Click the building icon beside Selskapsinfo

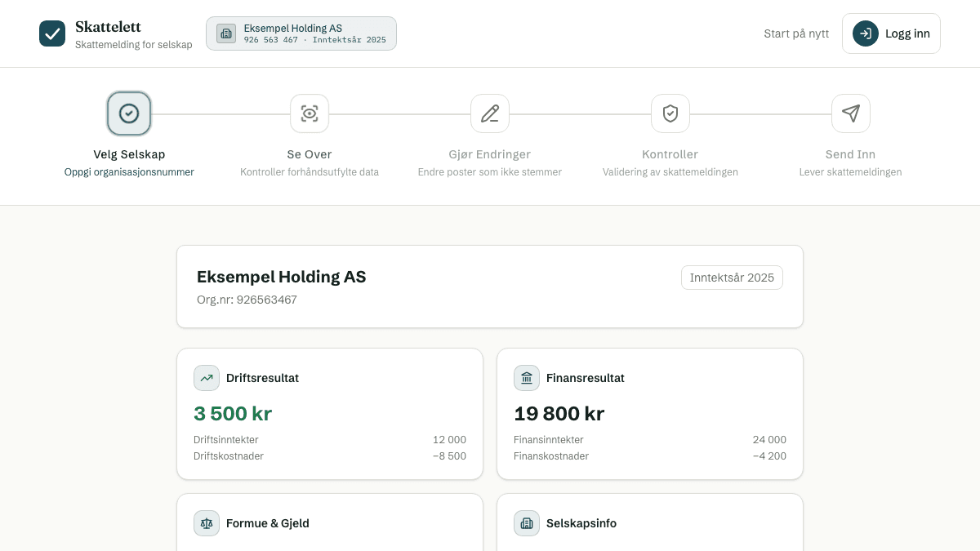click(x=527, y=523)
